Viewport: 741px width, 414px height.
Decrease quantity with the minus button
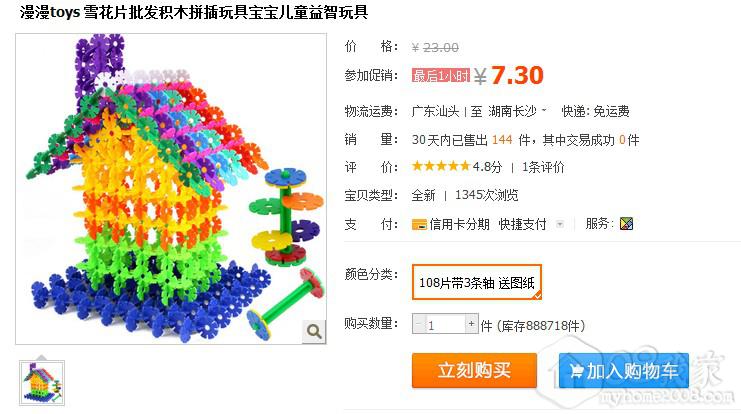coord(418,324)
